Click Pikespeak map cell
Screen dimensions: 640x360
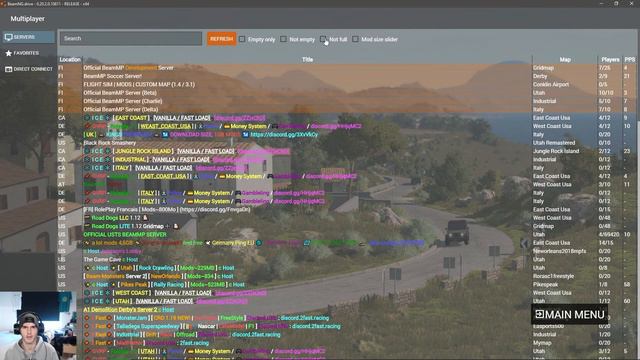545,284
